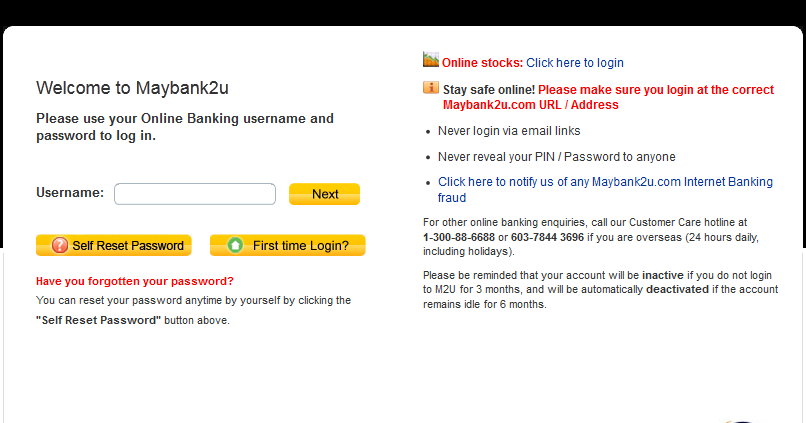Click the orange info icon beside Stay safe online
This screenshot has height=423, width=806.
pyautogui.click(x=431, y=88)
